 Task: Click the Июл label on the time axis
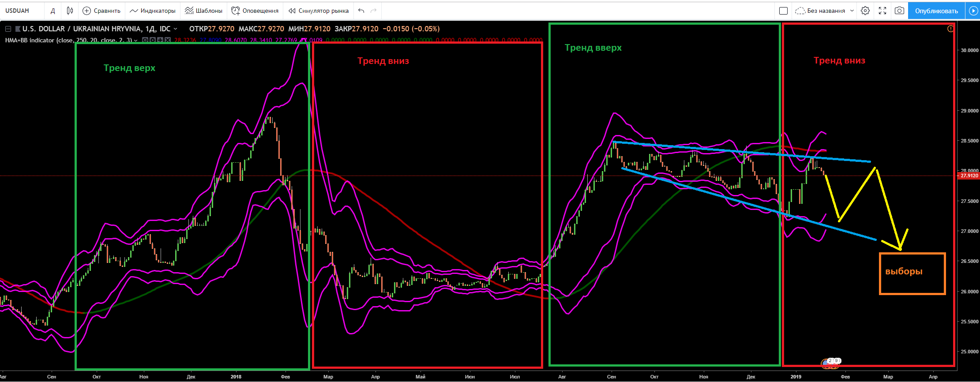click(x=515, y=377)
